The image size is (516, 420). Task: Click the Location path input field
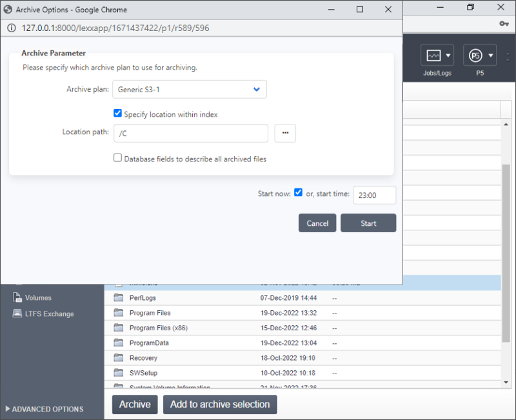coord(191,133)
